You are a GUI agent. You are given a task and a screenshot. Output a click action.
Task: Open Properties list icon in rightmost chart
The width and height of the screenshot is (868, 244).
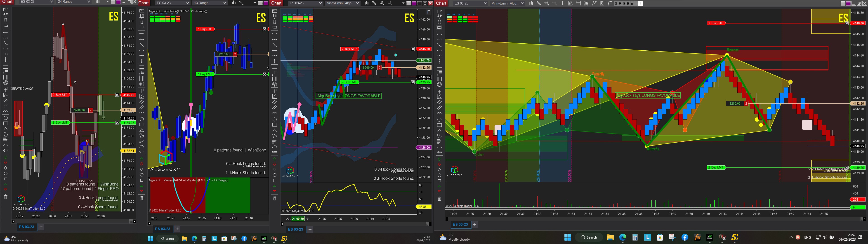point(610,3)
